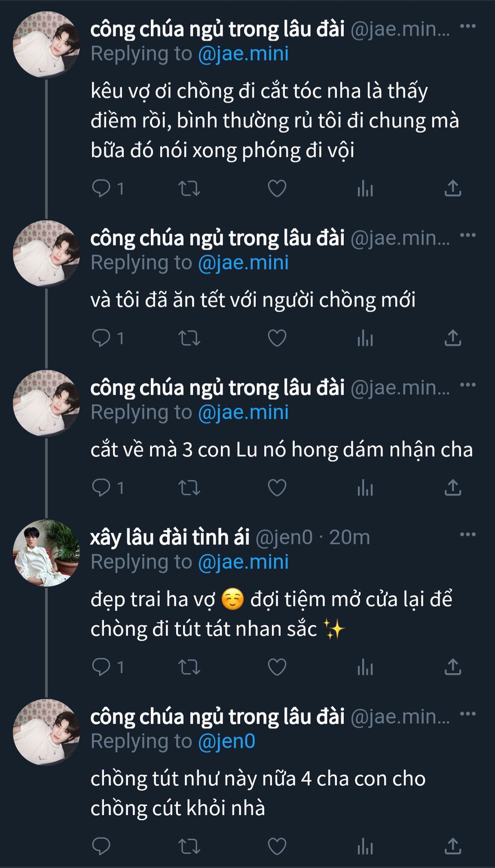Share the "chồng đi cắt tóc" tweet

[453, 188]
